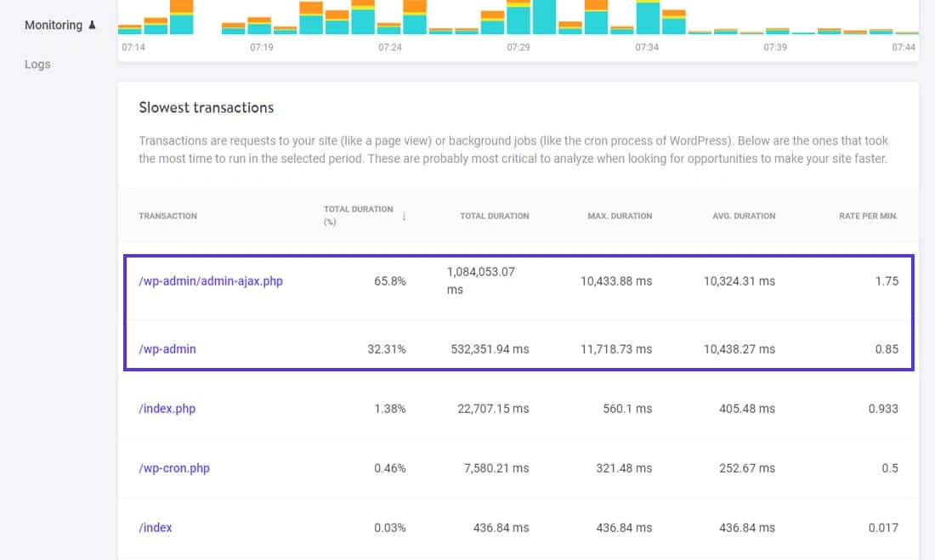Select Logs in the sidebar
This screenshot has width=935, height=560.
37,64
